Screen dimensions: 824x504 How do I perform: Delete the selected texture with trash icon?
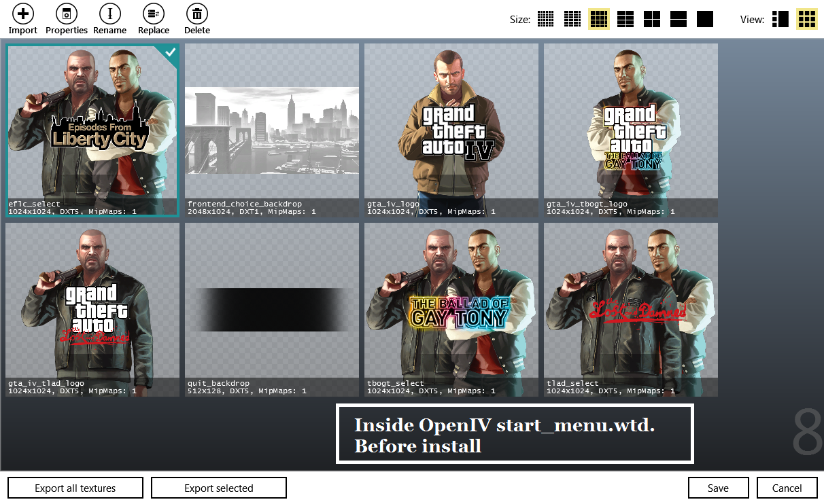pos(196,14)
